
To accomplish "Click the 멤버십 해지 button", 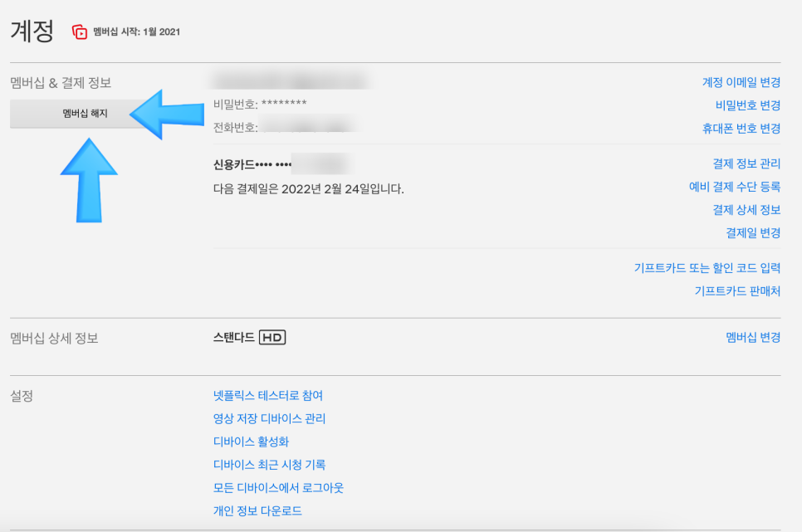I will [x=85, y=113].
